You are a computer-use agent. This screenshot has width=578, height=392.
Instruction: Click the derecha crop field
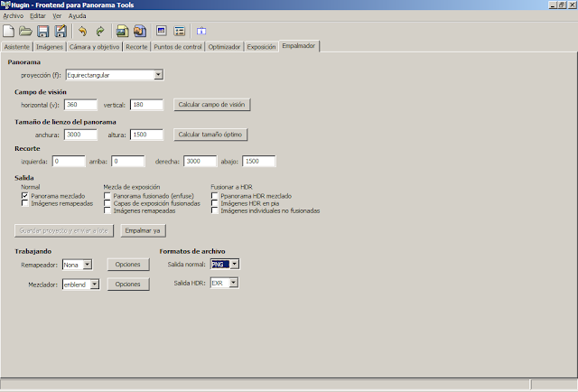200,161
